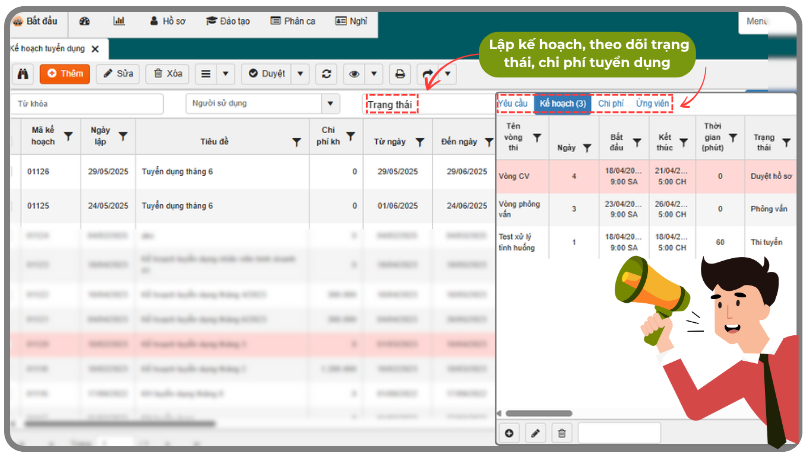Click the empty input field beside the trash icon

tap(620, 433)
